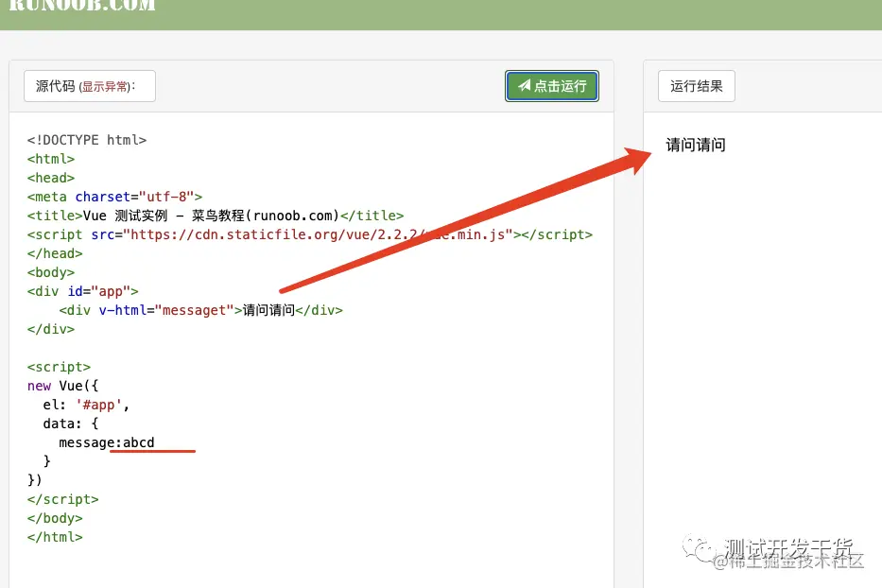Viewport: 882px width, 588px height.
Task: Click the script src cdn.staticfile.org line
Action: coord(310,234)
